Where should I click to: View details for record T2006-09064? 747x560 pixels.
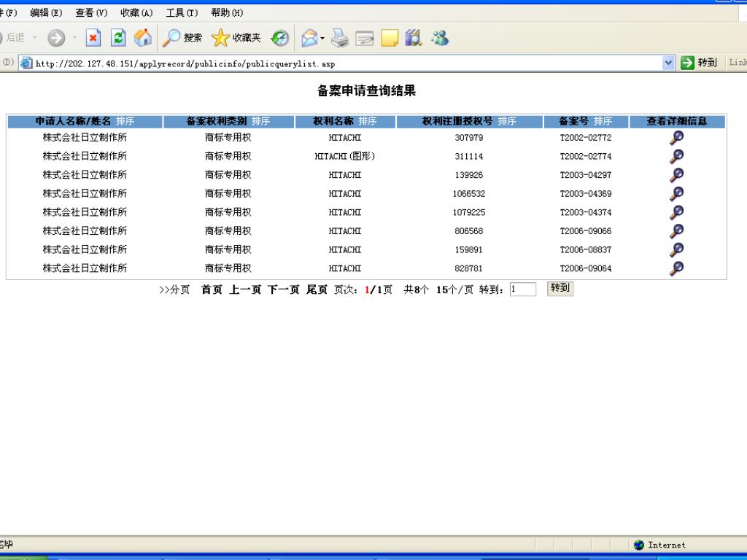676,268
